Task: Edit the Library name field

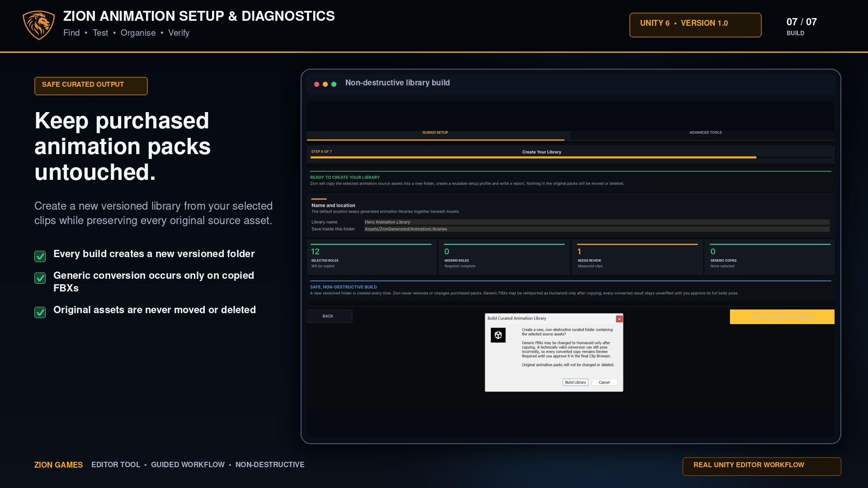Action: (597, 222)
